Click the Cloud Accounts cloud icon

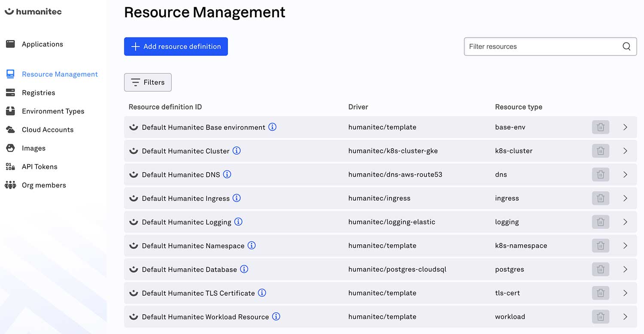tap(10, 129)
